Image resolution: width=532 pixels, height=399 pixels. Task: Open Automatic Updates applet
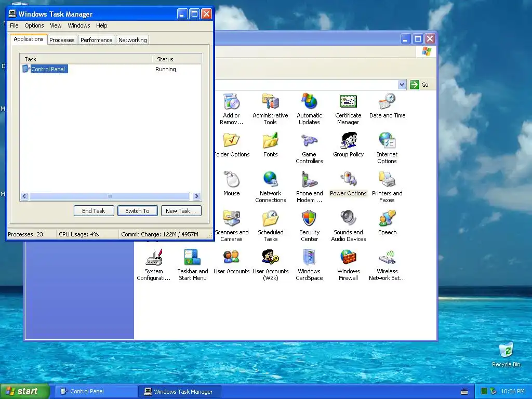pyautogui.click(x=309, y=109)
